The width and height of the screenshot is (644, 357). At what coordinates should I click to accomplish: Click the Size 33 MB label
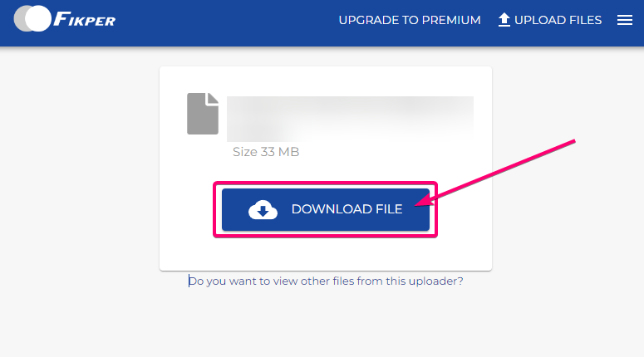pos(266,152)
